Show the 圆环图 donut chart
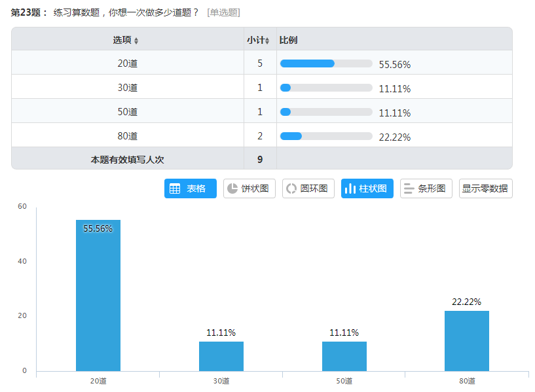535x392 pixels. coord(308,188)
